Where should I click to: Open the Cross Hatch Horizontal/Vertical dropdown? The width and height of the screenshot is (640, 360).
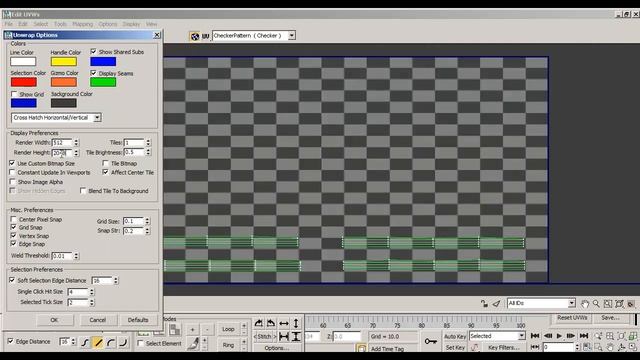[56, 118]
